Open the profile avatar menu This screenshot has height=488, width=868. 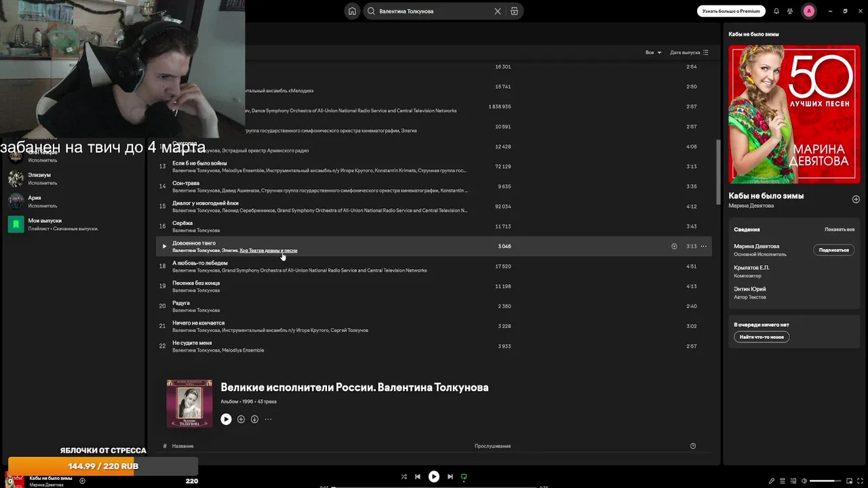pos(808,11)
